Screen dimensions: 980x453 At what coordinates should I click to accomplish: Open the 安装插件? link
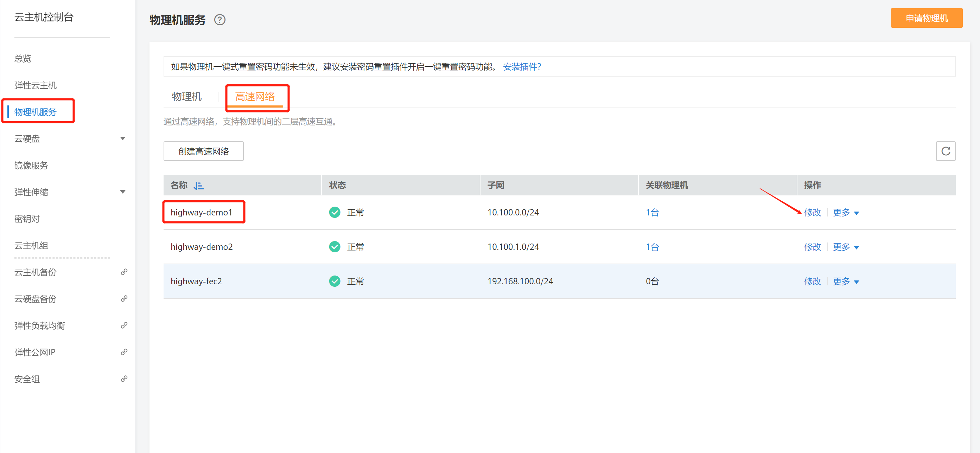point(522,66)
